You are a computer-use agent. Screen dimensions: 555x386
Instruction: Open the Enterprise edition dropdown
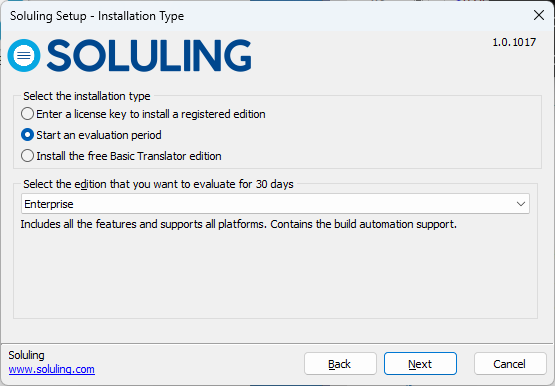(x=275, y=204)
